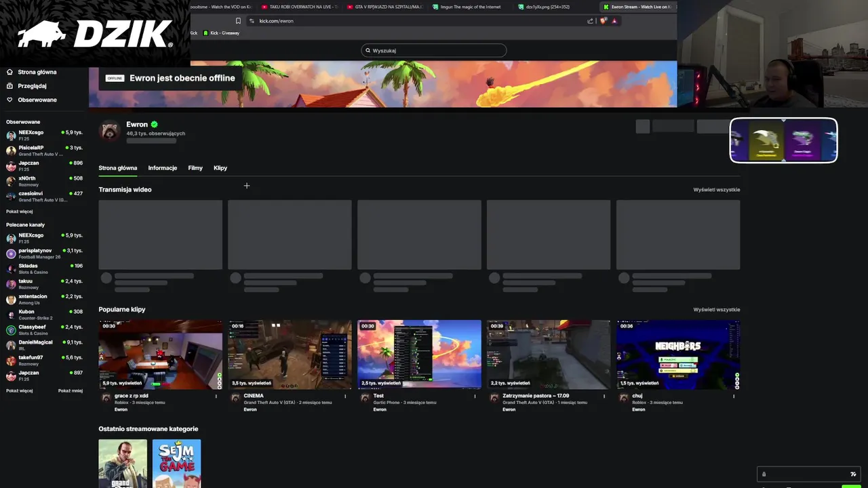Click Ewron's raccoon channel avatar
This screenshot has width=868, height=488.
tap(110, 130)
